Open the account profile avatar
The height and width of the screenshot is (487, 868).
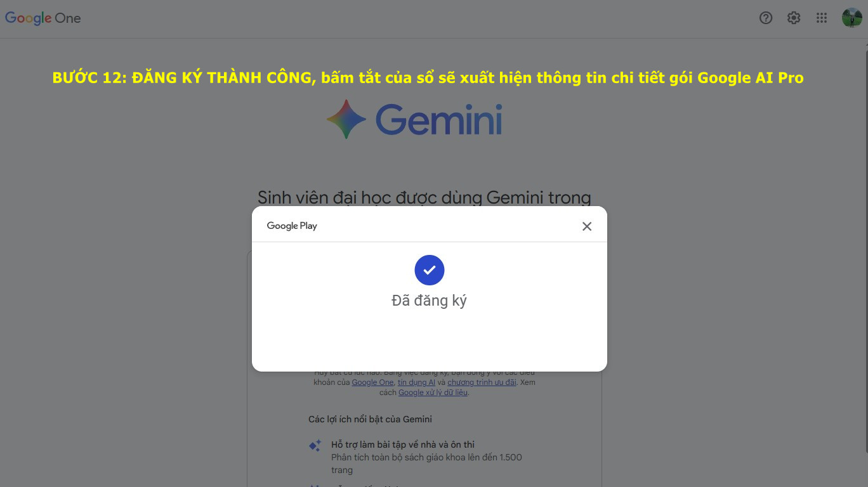852,18
